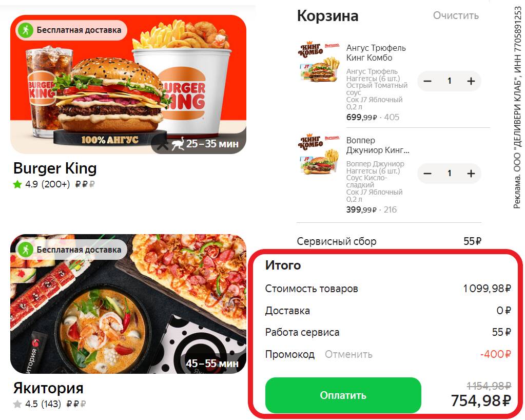
Task: Open Ангус Трюфель Кинг Комбо item thumbnail
Action: [319, 62]
